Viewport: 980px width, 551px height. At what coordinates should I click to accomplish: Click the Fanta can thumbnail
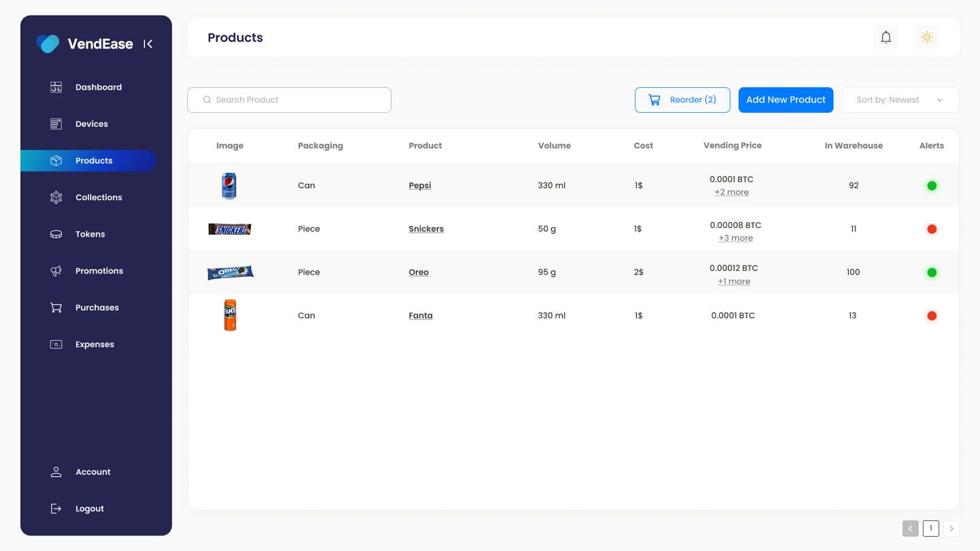pyautogui.click(x=230, y=316)
